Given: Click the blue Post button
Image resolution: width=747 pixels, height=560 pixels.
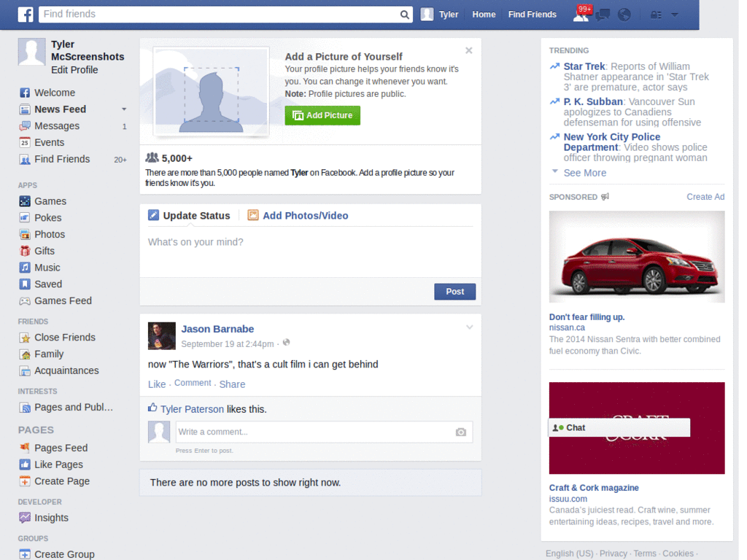Looking at the screenshot, I should 455,292.
